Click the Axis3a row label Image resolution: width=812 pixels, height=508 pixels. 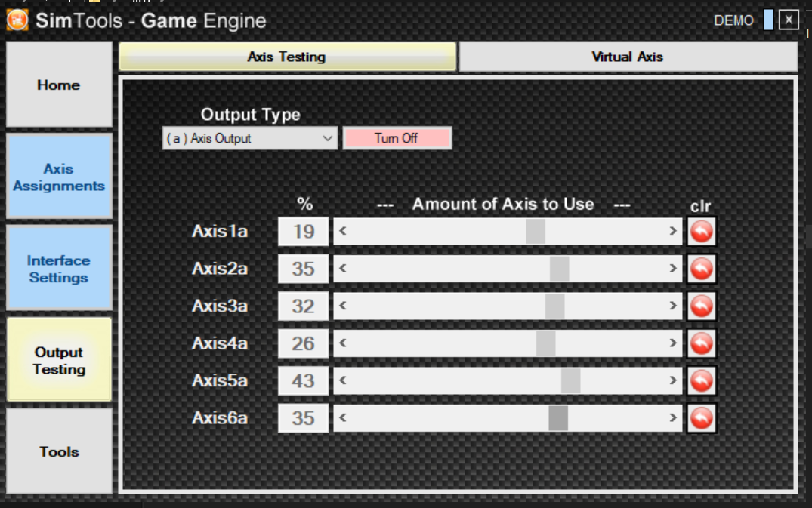pos(220,306)
